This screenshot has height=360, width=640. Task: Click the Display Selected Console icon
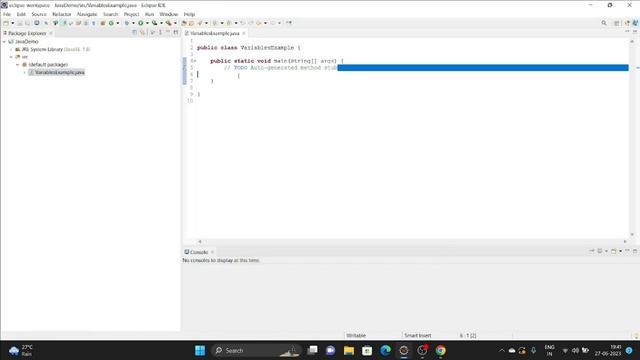pyautogui.click(x=600, y=251)
